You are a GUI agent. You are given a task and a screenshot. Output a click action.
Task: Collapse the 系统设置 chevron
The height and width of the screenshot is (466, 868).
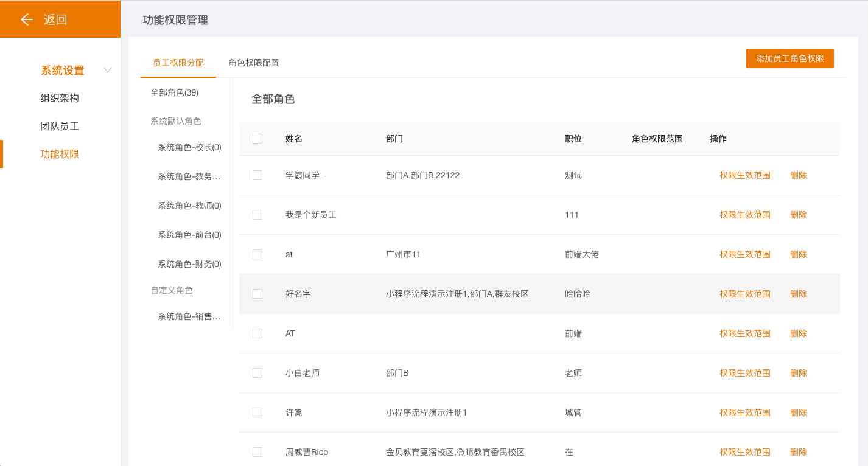pos(108,71)
